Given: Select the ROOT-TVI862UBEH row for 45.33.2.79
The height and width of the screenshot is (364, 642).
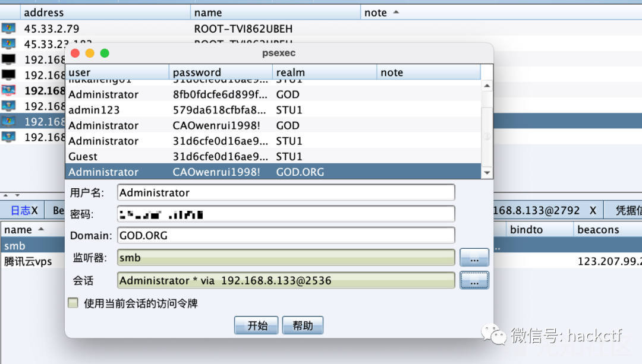Looking at the screenshot, I should pyautogui.click(x=321, y=29).
